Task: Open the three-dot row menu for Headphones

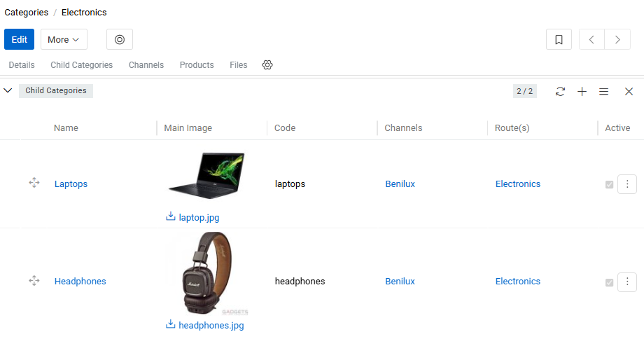Action: pos(627,282)
